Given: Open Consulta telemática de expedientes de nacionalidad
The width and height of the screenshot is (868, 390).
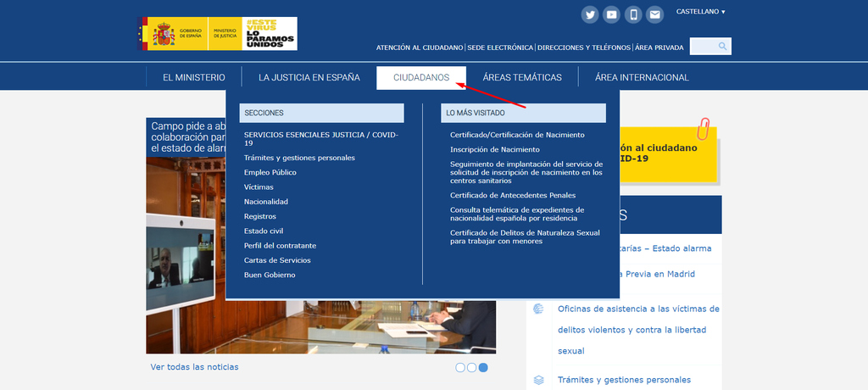Looking at the screenshot, I should [x=517, y=214].
